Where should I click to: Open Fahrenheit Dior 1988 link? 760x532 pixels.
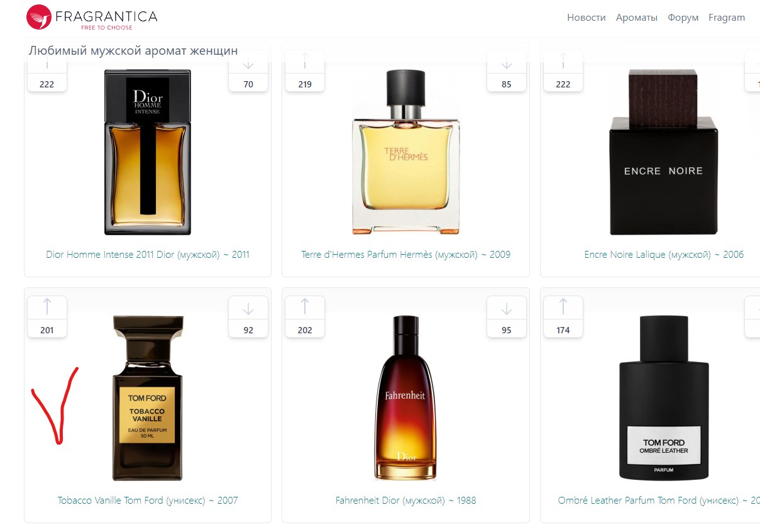[406, 501]
